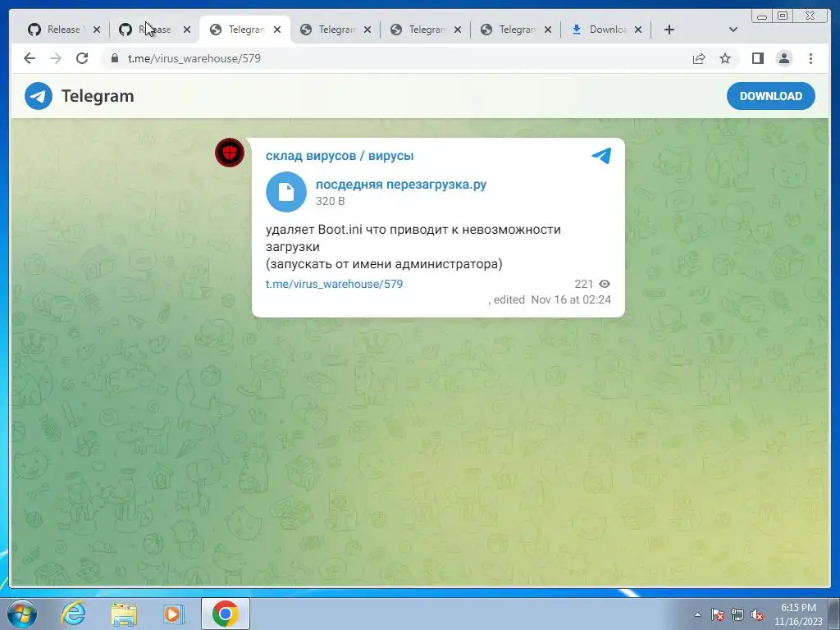
Task: Click the blue DOWNLOAD button
Action: point(770,96)
